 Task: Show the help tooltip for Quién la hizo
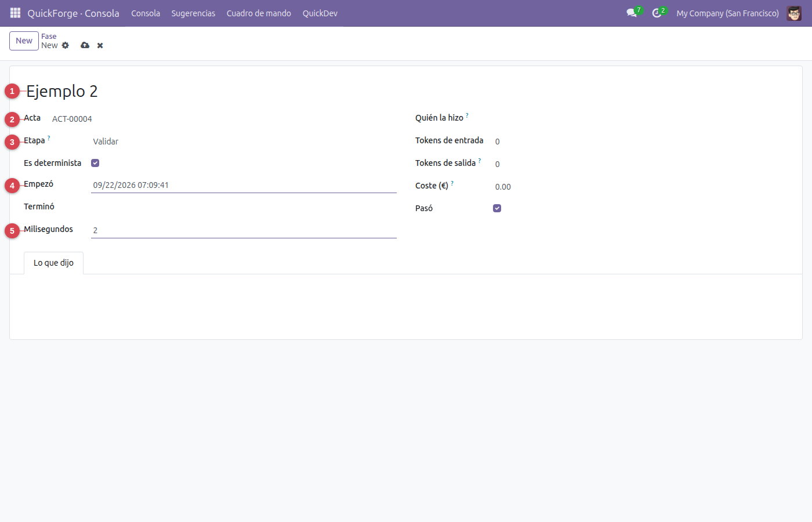467,115
